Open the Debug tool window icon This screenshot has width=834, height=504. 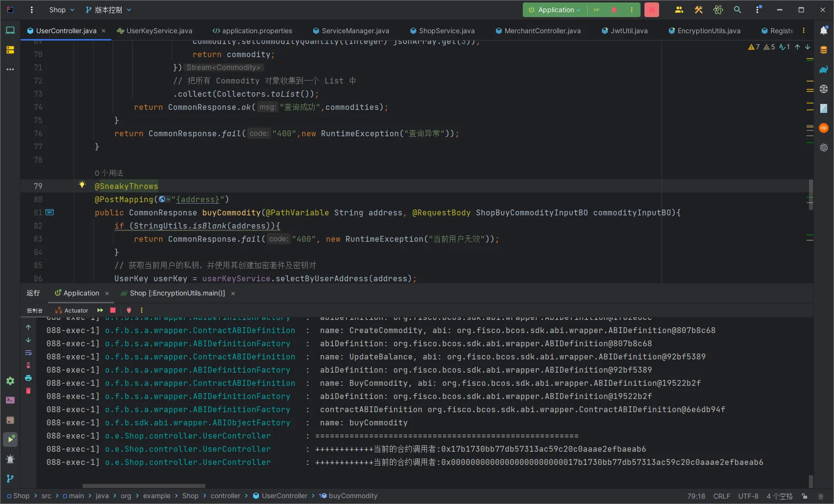[x=10, y=459]
